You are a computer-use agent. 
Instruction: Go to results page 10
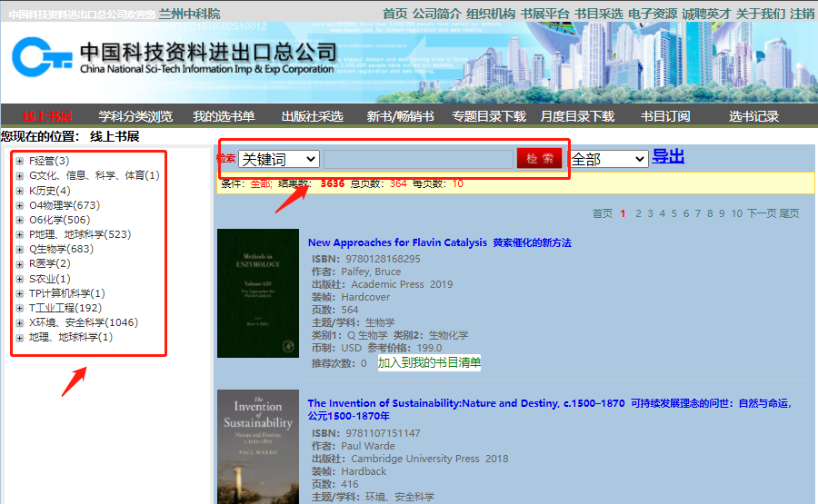pos(736,213)
